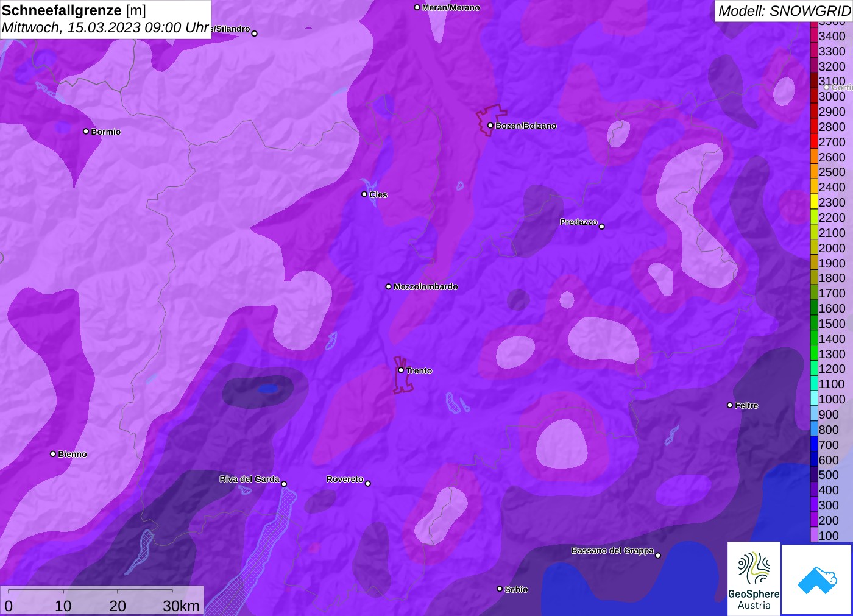Click the 30km scale bar label
This screenshot has width=853, height=616.
coord(181,606)
